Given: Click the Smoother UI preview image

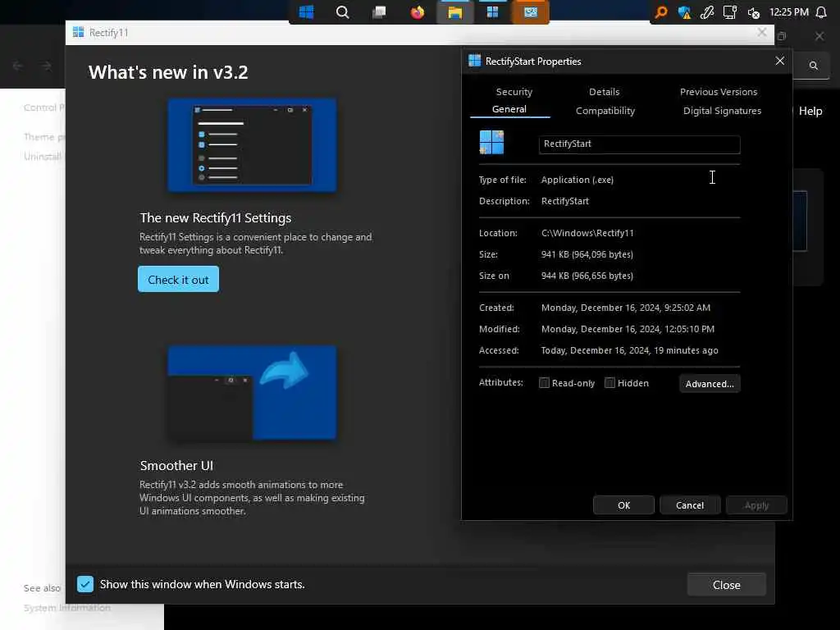Looking at the screenshot, I should (253, 393).
